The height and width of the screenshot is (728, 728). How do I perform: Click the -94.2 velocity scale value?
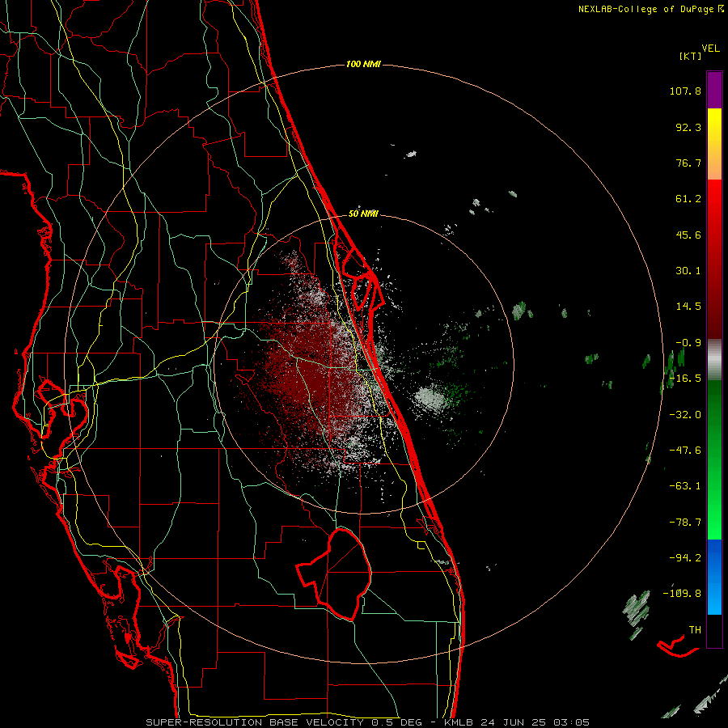685,557
